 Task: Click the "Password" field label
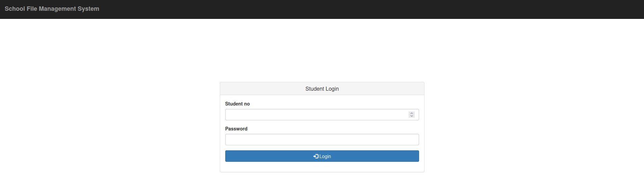point(236,129)
